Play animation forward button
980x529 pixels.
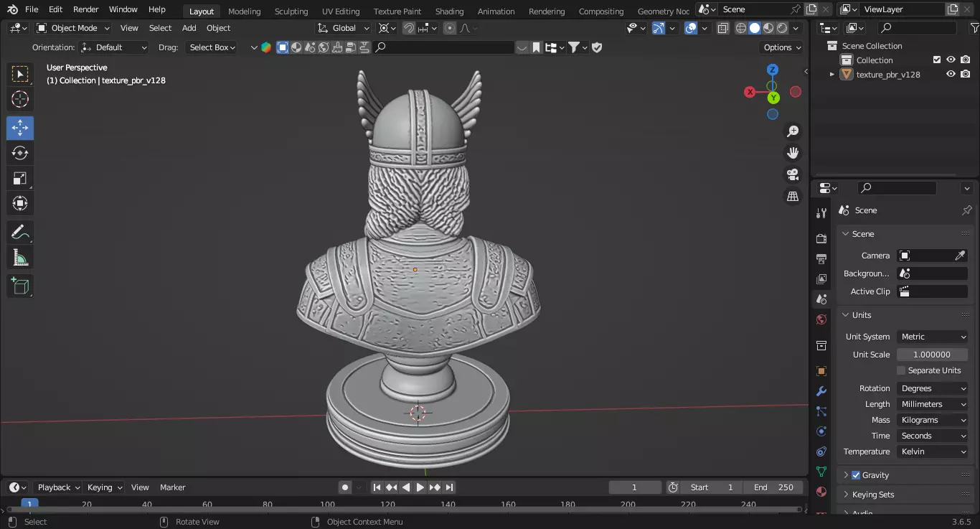tap(420, 487)
